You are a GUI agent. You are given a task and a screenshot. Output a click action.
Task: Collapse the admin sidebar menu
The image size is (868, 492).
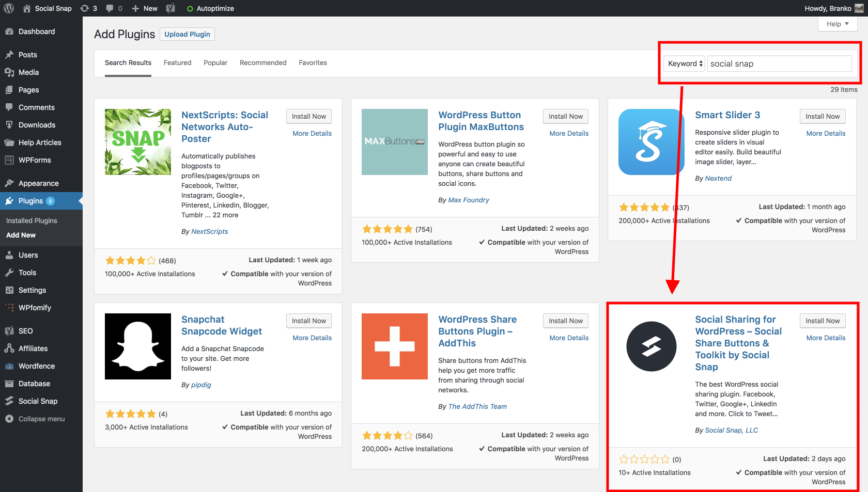(x=41, y=419)
